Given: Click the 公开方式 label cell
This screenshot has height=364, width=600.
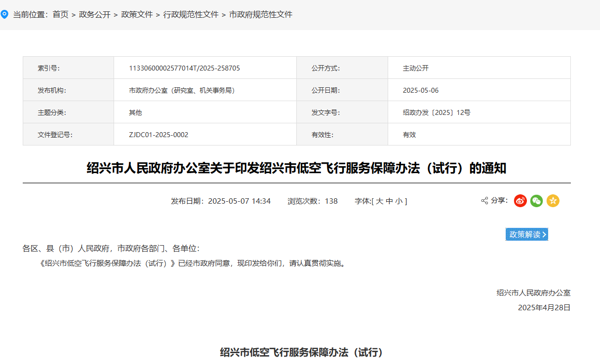Looking at the screenshot, I should click(342, 68).
